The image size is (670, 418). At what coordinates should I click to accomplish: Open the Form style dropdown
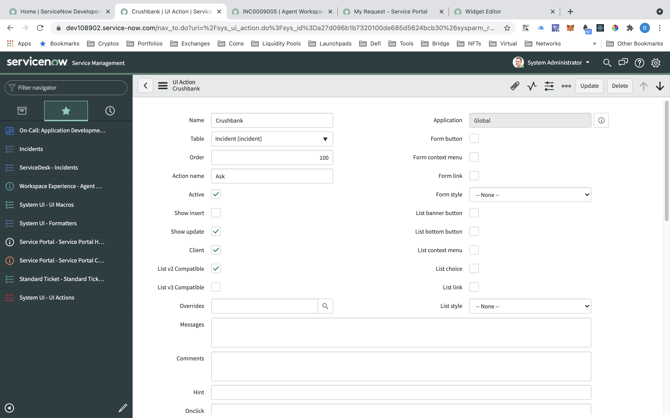coord(530,195)
